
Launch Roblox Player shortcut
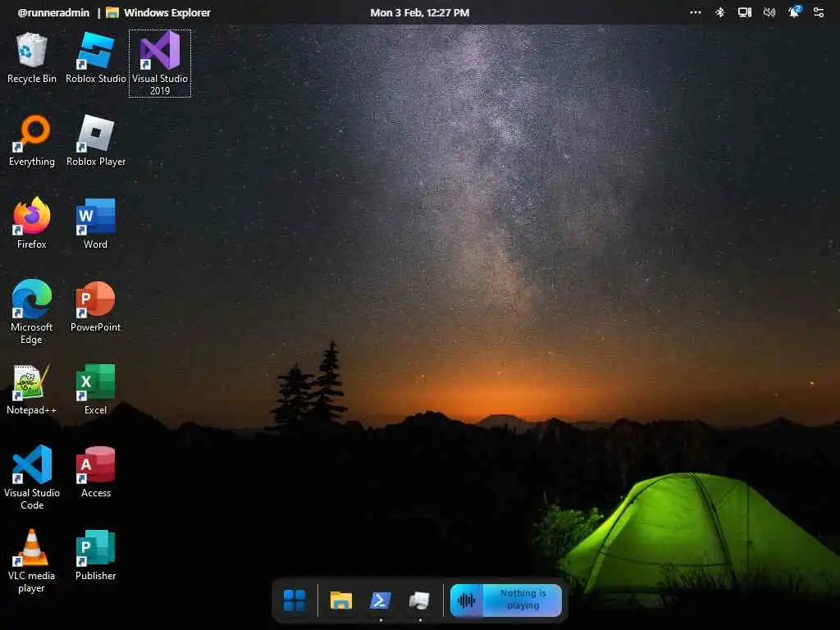pyautogui.click(x=96, y=141)
